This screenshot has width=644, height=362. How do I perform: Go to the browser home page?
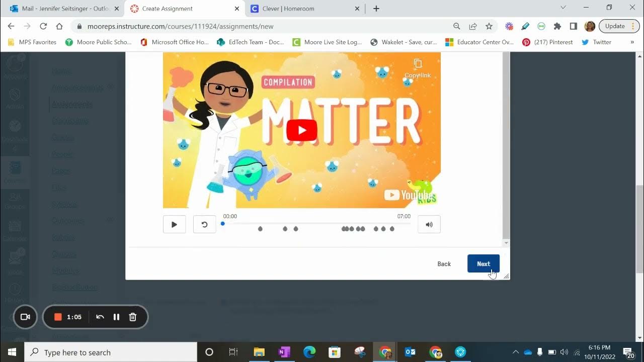pyautogui.click(x=59, y=26)
